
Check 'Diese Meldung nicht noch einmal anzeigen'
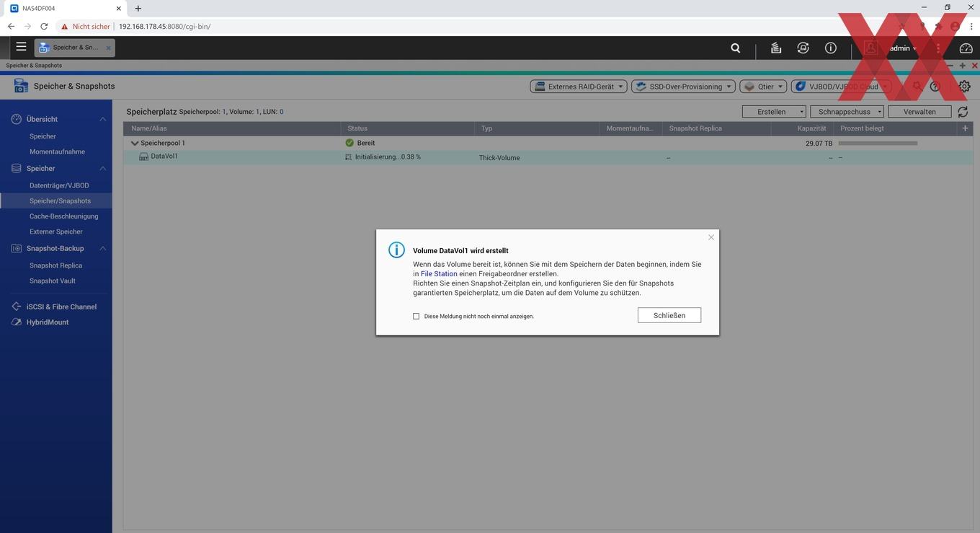416,316
